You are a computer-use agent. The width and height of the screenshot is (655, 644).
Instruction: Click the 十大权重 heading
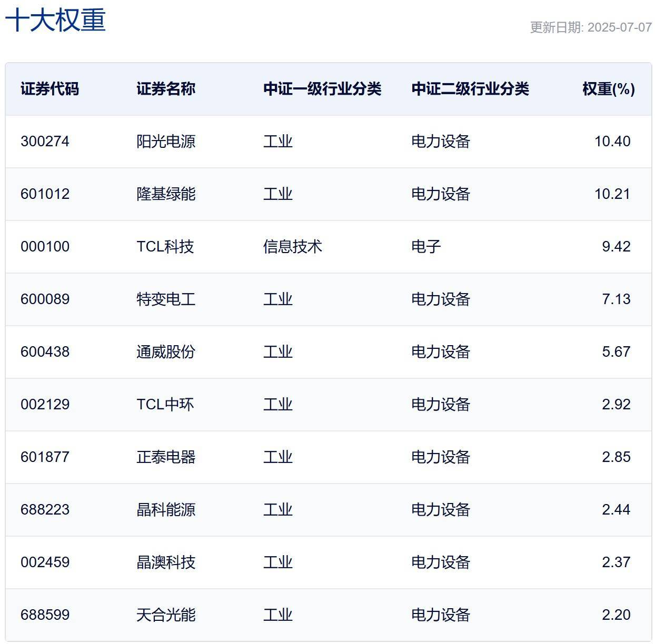coord(55,21)
